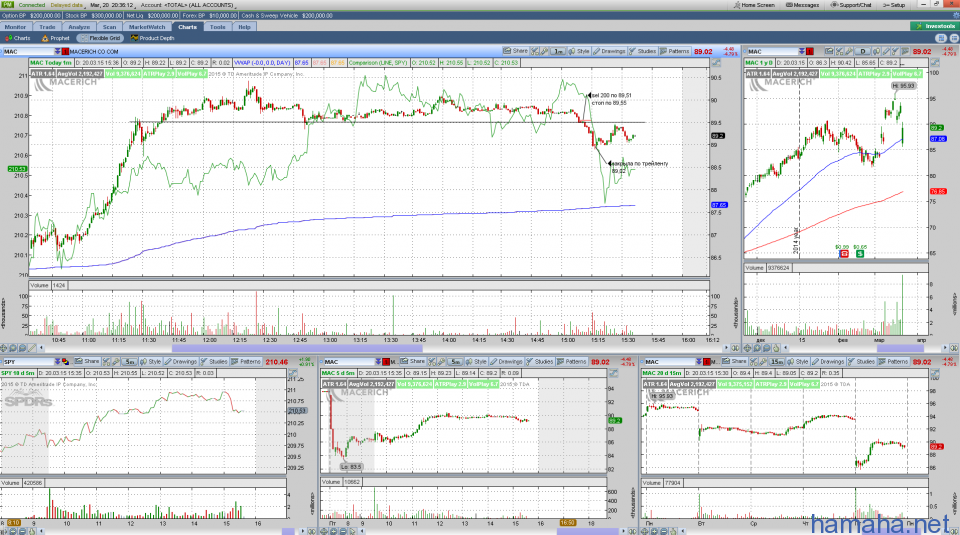Open Drawings on SPY chart
Screen dimensions: 960x535
point(181,362)
